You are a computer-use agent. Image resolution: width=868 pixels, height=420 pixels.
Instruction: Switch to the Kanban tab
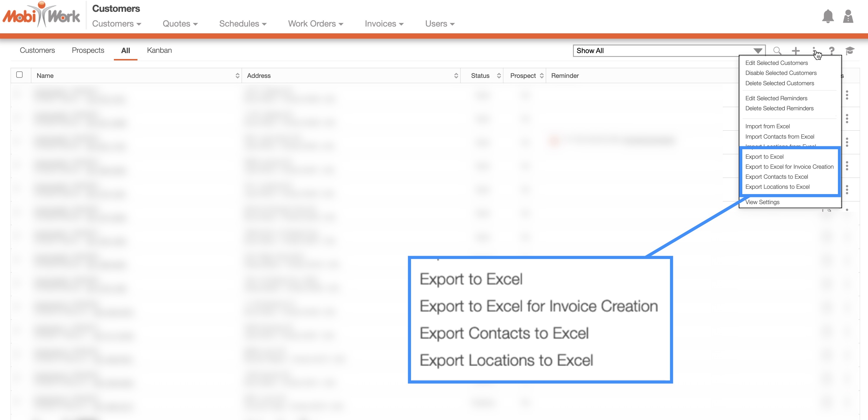pyautogui.click(x=159, y=50)
